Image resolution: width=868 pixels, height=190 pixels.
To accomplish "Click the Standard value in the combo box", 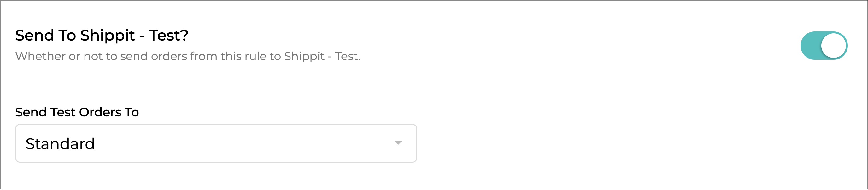I will pos(60,144).
